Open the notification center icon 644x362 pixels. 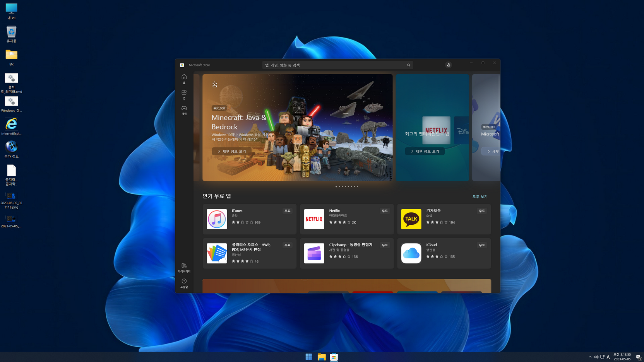pyautogui.click(x=638, y=357)
